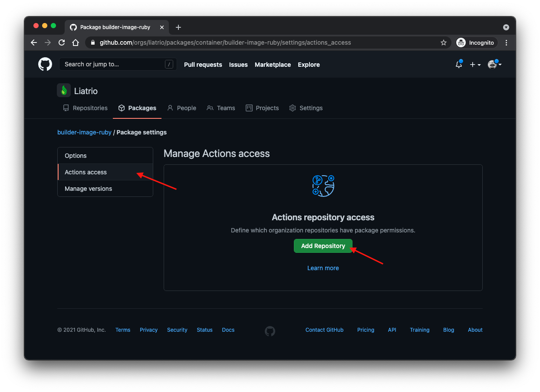540x392 pixels.
Task: Open the Chrome three-dot menu
Action: [506, 42]
